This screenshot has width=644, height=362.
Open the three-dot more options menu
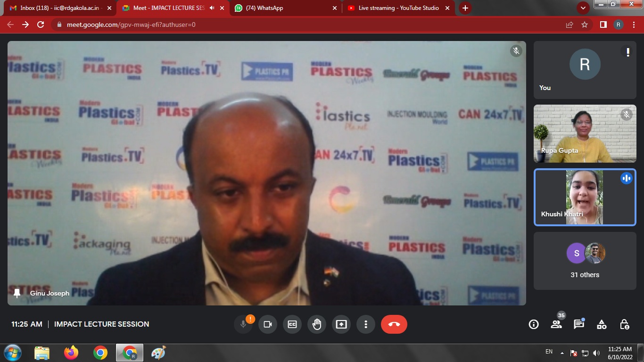click(x=365, y=324)
